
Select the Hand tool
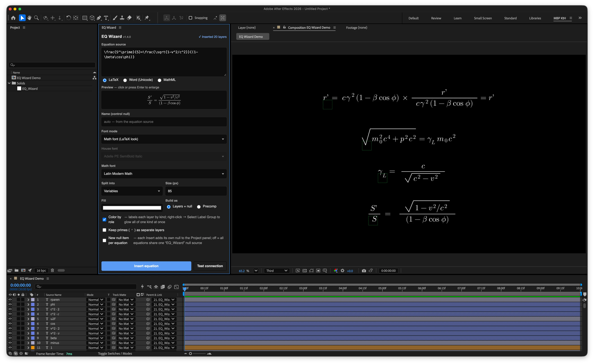click(x=29, y=18)
